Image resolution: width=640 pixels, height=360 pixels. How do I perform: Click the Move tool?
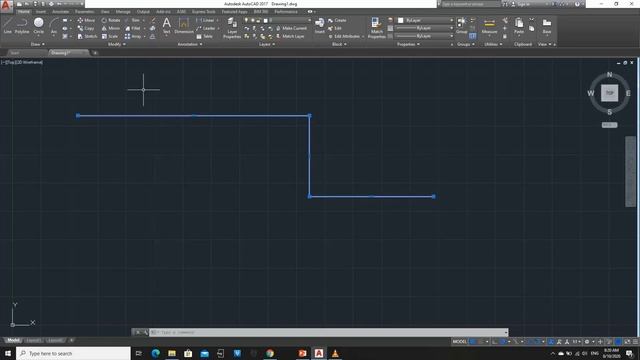(86, 20)
